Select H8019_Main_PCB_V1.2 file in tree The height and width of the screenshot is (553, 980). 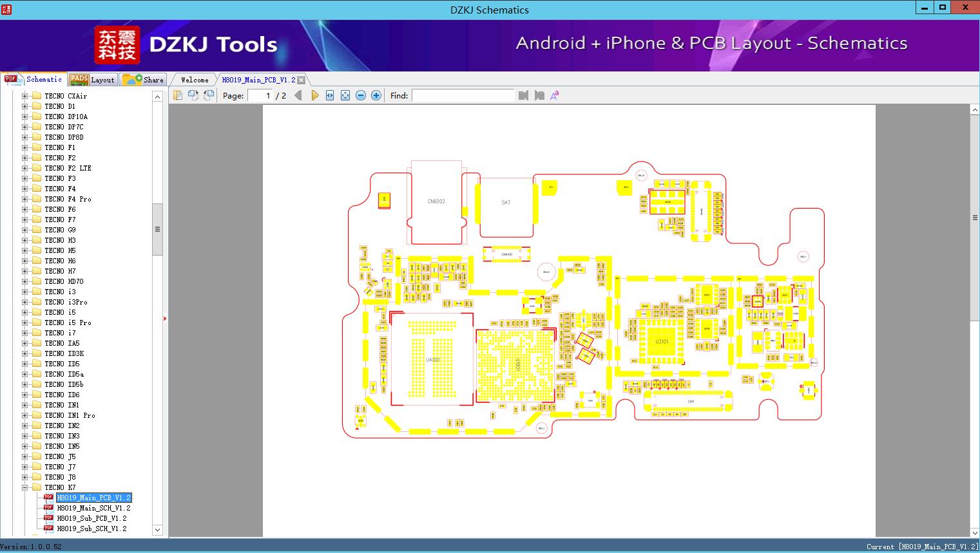click(93, 498)
